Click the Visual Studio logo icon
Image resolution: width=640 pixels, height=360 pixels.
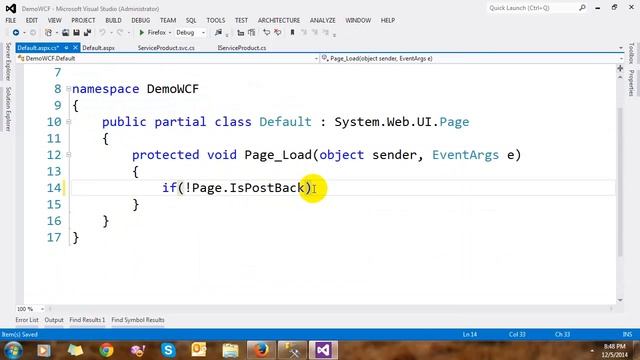(x=11, y=8)
